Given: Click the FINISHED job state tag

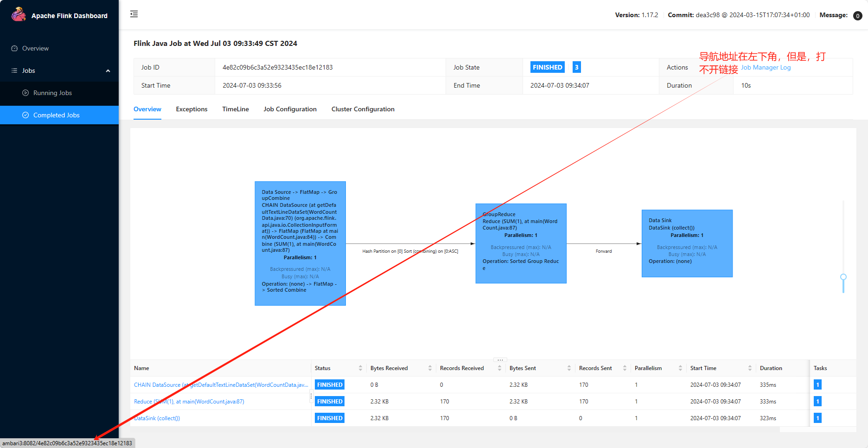Looking at the screenshot, I should coord(548,67).
